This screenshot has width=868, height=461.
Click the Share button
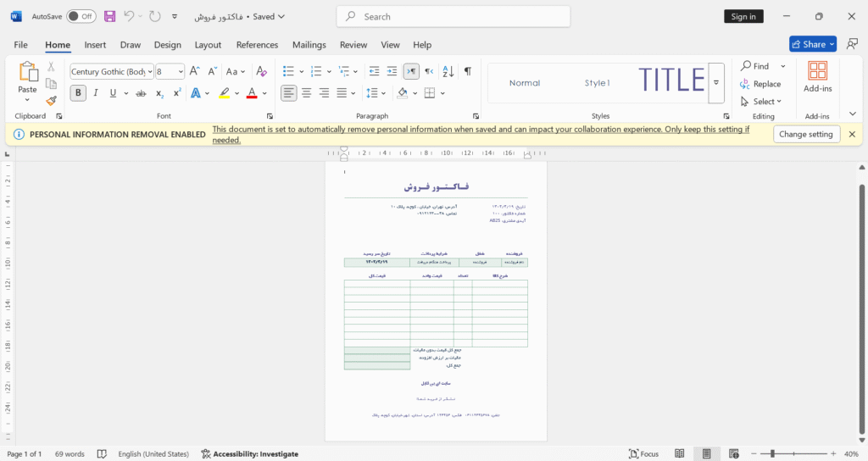[x=813, y=44]
